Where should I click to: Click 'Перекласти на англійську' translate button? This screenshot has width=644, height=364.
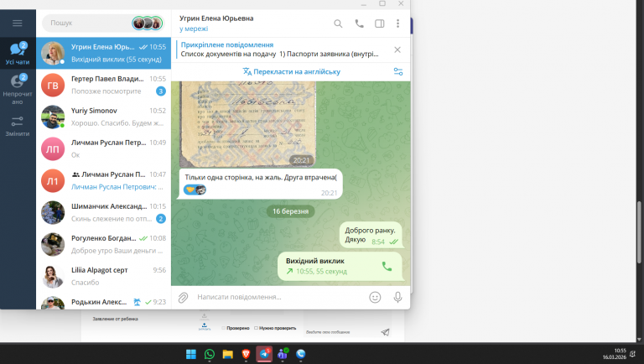pyautogui.click(x=292, y=71)
